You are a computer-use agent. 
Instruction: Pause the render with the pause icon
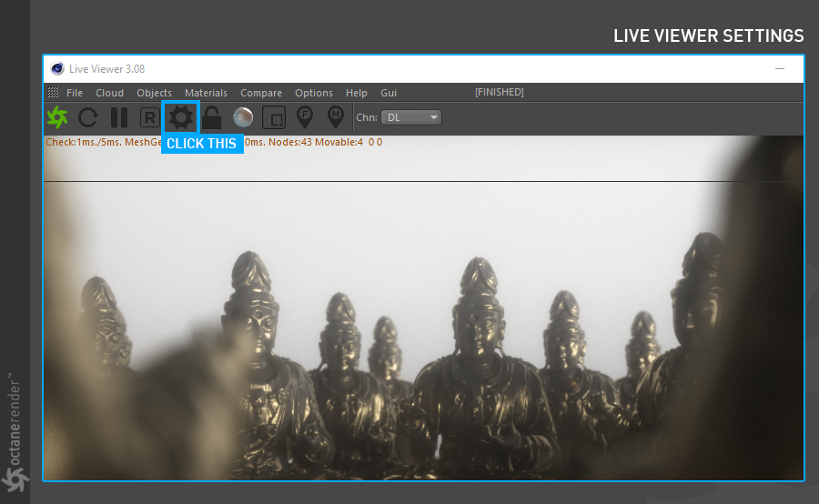click(119, 117)
